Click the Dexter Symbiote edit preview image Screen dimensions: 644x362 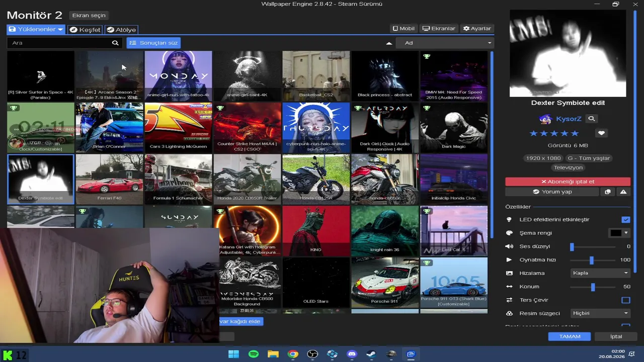568,53
